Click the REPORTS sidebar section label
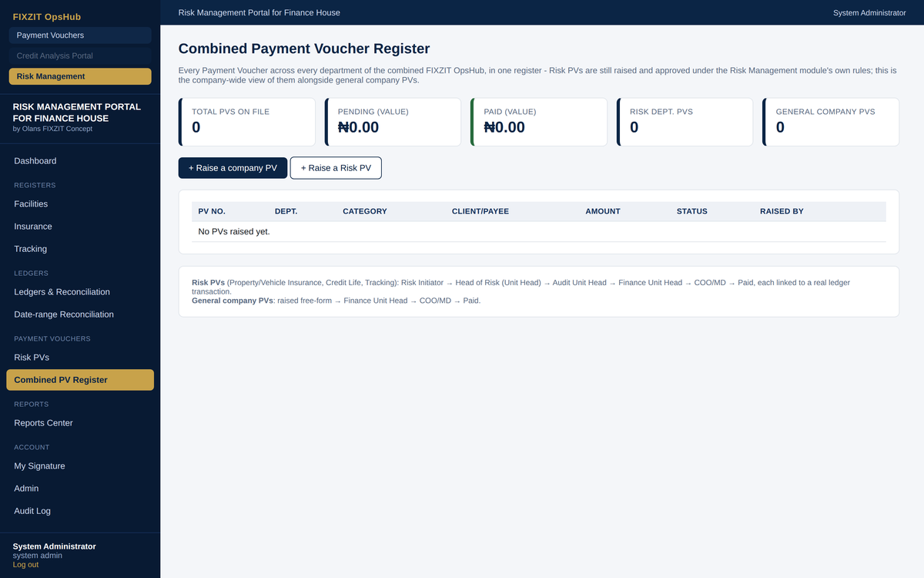 (x=32, y=404)
